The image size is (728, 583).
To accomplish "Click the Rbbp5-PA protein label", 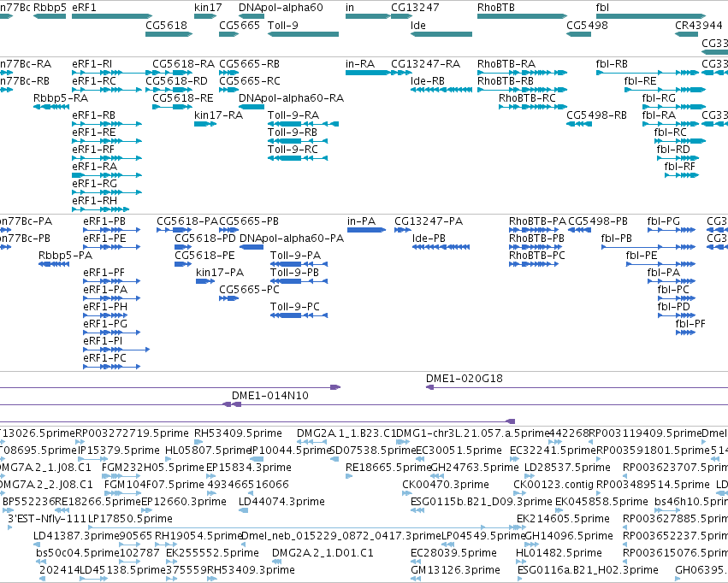I will pyautogui.click(x=66, y=256).
